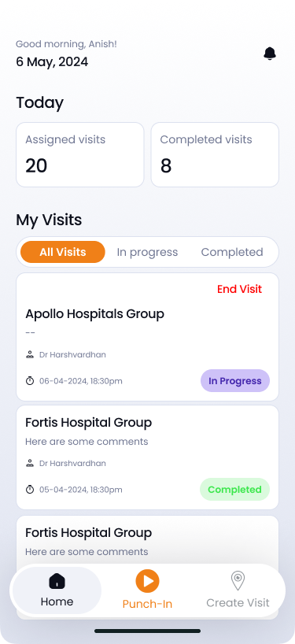The height and width of the screenshot is (644, 295).
Task: Click the timer icon beside 05-04-2024
Action: [x=30, y=490]
